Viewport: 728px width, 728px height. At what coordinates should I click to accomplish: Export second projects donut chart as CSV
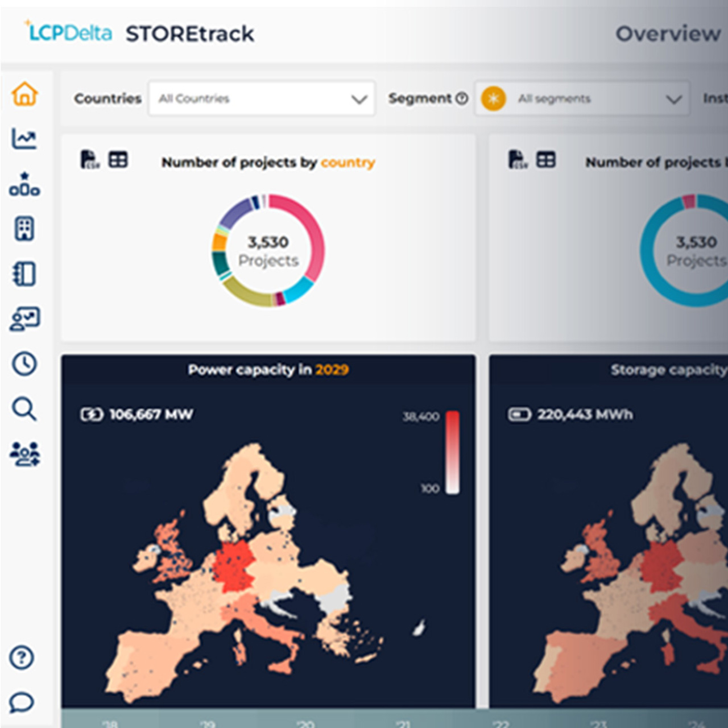tap(517, 160)
